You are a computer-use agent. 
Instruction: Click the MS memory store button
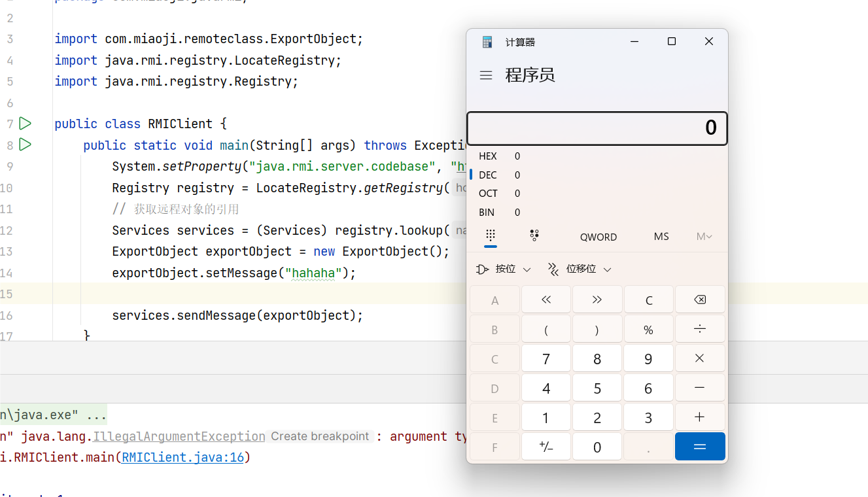coord(661,237)
